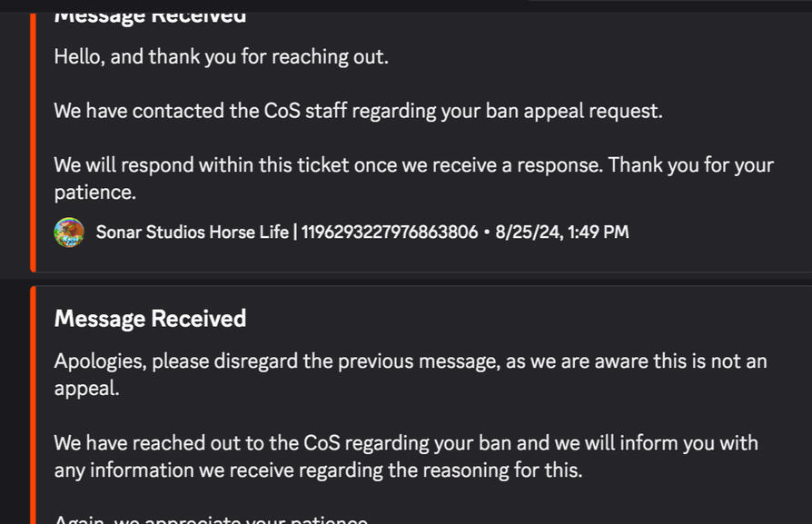Click the cut-off "Message Received" title at top
This screenshot has height=524, width=812.
pyautogui.click(x=150, y=16)
